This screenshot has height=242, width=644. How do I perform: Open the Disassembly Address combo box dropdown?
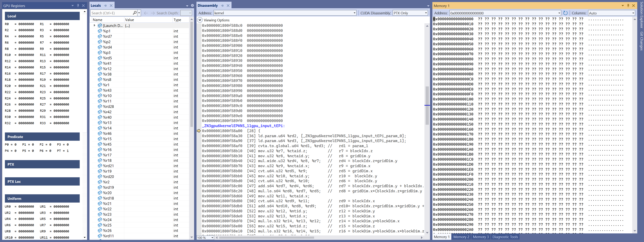click(354, 13)
